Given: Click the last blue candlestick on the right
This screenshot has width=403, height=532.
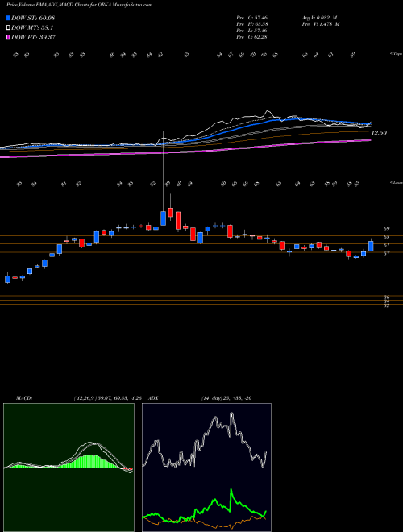Looking at the screenshot, I should tap(371, 246).
